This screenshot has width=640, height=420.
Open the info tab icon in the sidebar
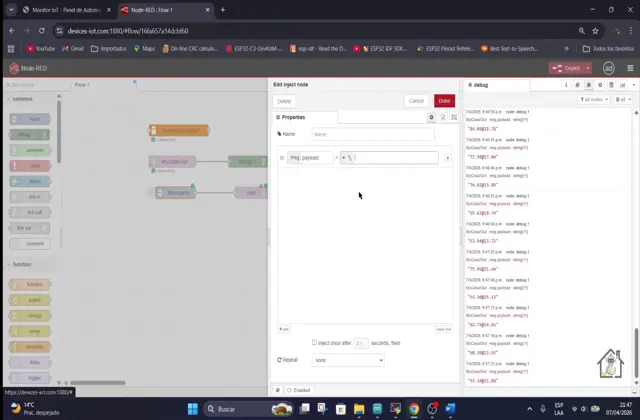click(x=566, y=86)
